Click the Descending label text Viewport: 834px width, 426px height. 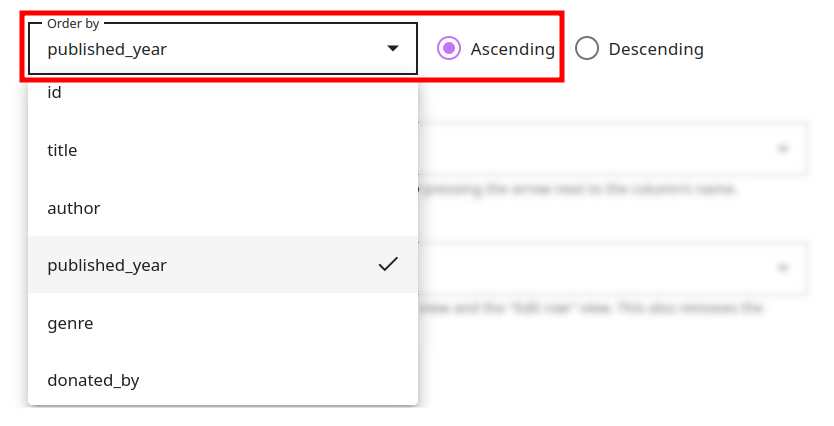pos(656,48)
